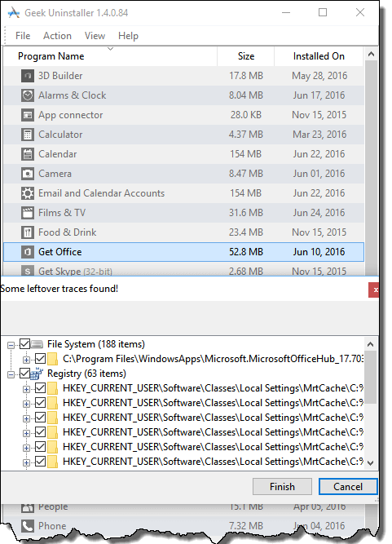Select the Calculator app icon
This screenshot has width=392, height=544.
click(28, 135)
